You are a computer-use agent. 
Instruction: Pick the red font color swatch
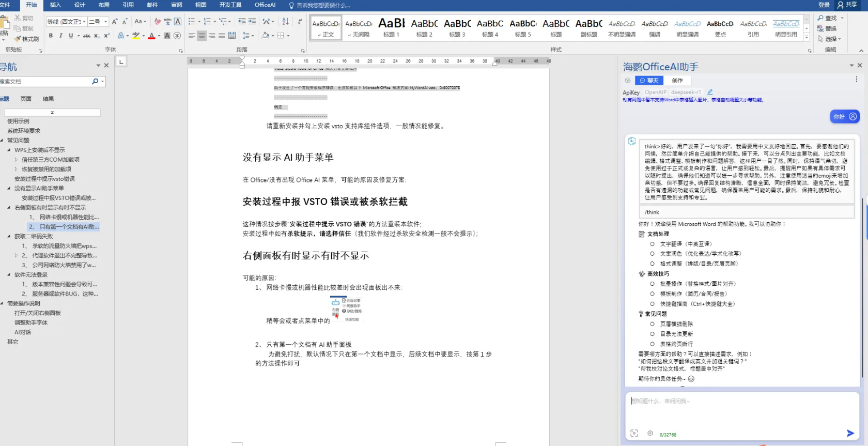click(151, 36)
